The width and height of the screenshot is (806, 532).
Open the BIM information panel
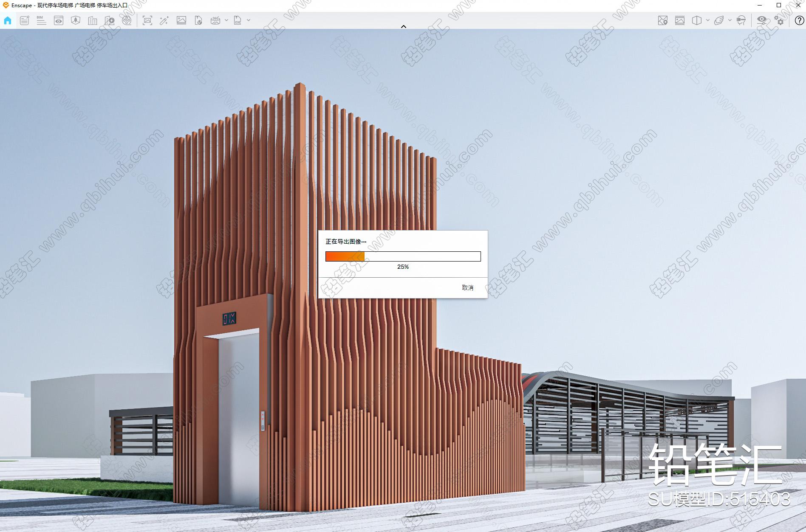tap(41, 20)
